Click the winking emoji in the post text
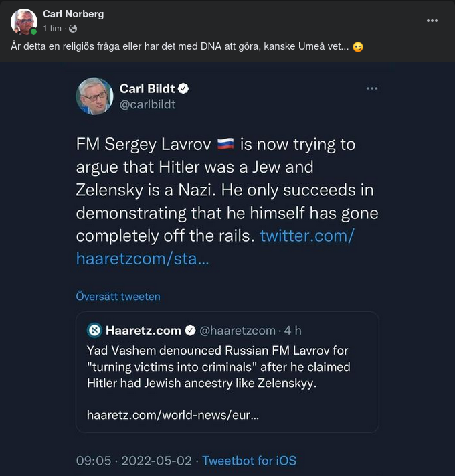The width and height of the screenshot is (455, 476). (x=358, y=48)
